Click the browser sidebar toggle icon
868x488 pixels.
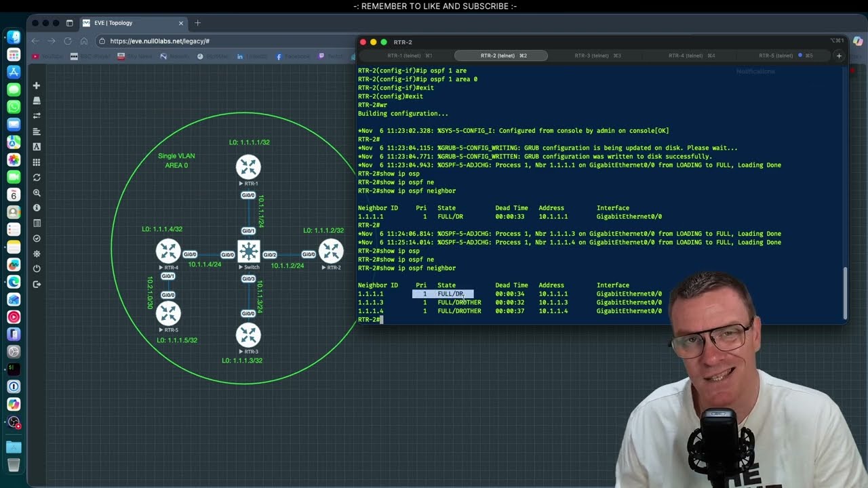pos(69,23)
